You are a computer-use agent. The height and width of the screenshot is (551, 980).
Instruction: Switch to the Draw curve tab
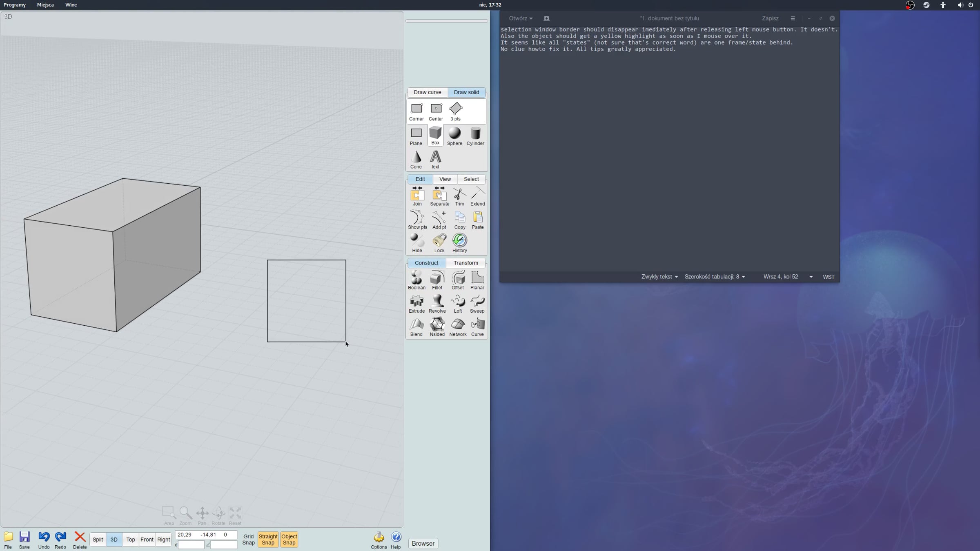coord(427,92)
